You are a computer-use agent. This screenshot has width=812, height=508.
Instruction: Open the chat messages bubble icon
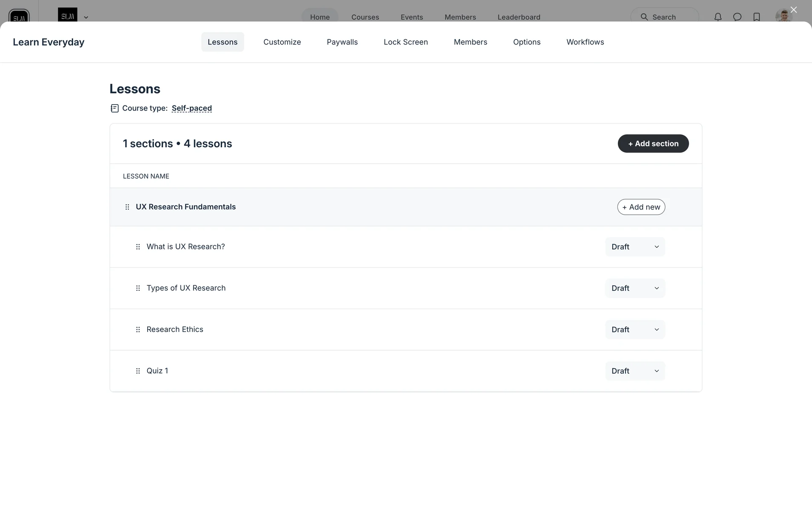[x=737, y=17]
